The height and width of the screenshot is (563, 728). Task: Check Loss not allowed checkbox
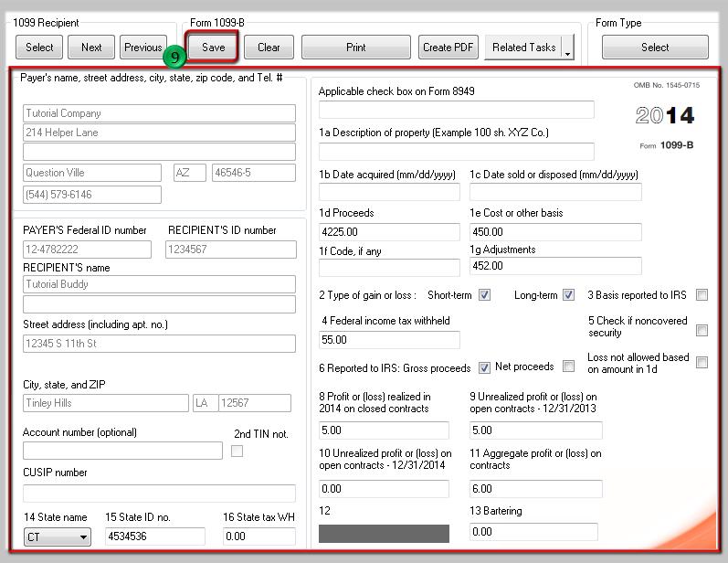[702, 362]
